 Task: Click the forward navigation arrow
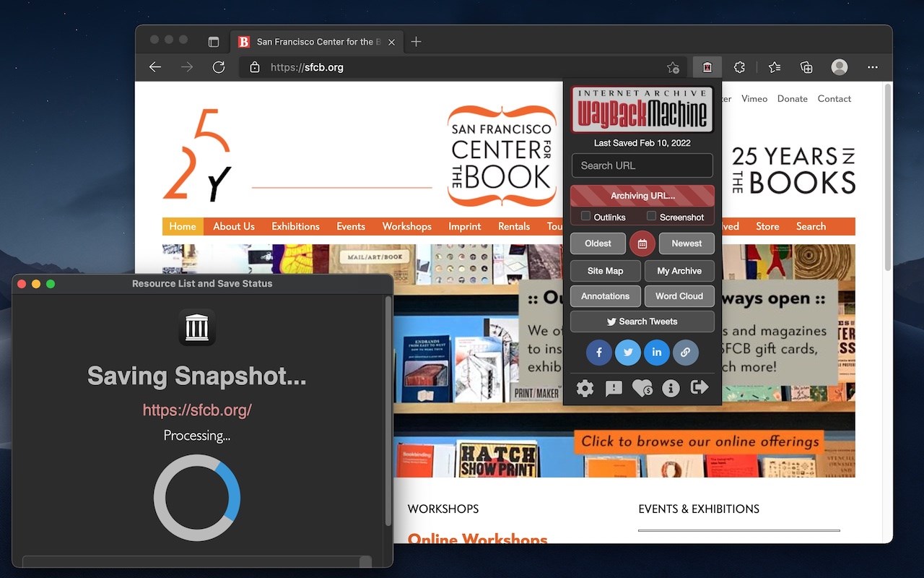pos(187,67)
